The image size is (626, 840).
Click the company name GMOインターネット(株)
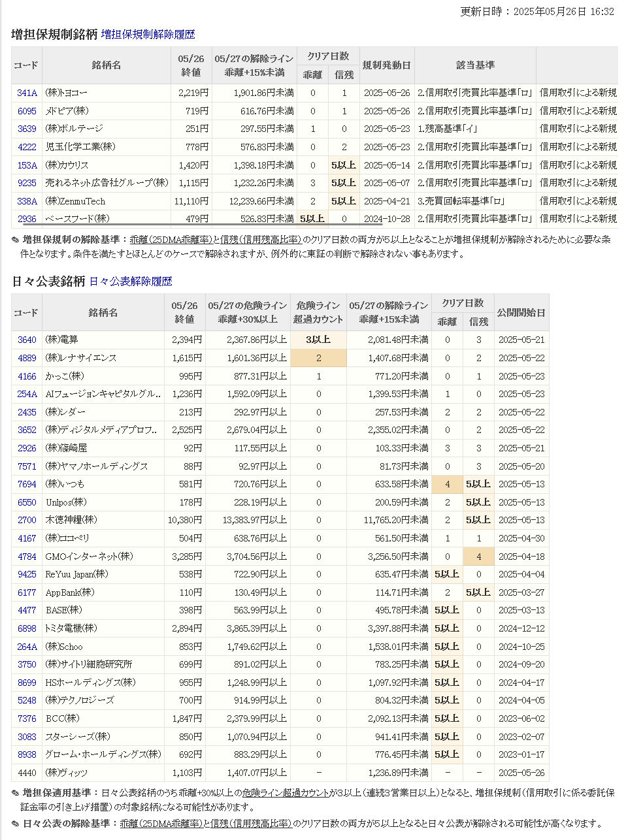89,557
